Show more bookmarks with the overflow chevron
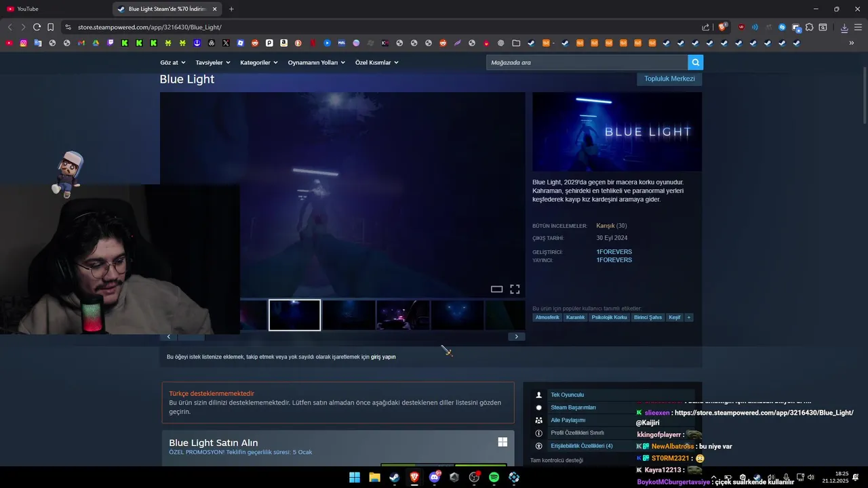This screenshot has height=488, width=868. tap(852, 43)
